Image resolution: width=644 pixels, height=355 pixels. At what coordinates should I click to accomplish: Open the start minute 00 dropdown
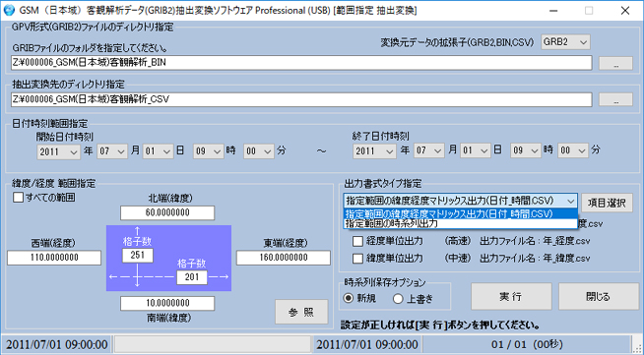259,151
